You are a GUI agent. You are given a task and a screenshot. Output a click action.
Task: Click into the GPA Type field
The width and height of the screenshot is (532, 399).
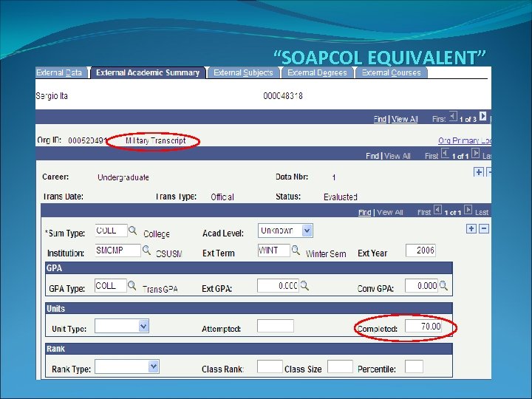pyautogui.click(x=111, y=286)
